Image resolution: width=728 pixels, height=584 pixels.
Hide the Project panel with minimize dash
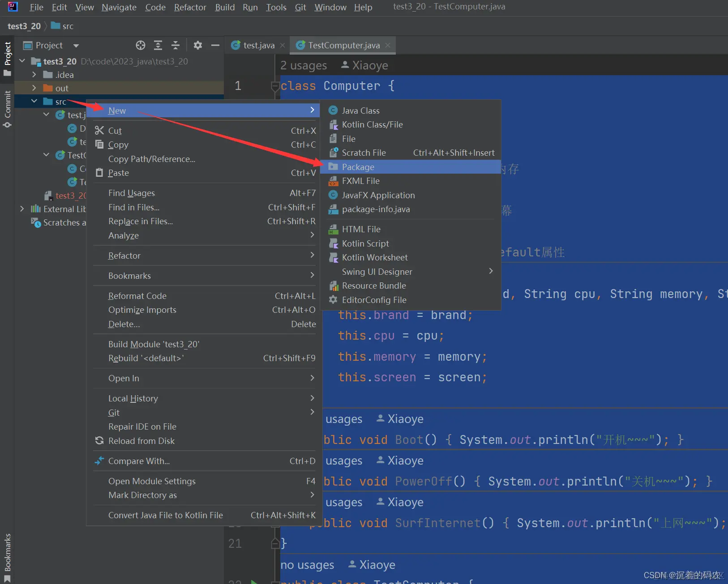point(215,45)
